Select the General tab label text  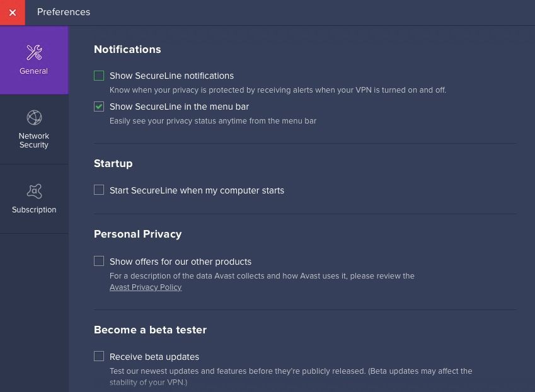point(34,71)
